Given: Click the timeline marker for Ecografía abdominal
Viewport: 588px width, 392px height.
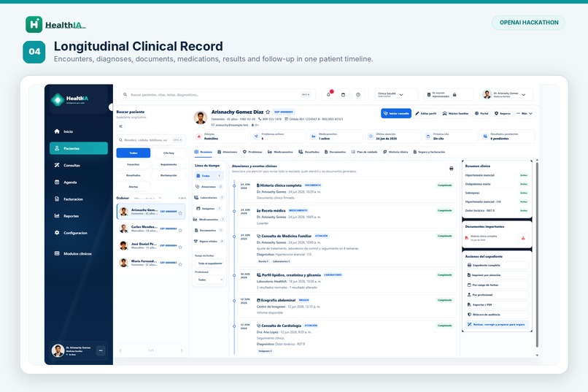Looking at the screenshot, I should click(x=234, y=301).
